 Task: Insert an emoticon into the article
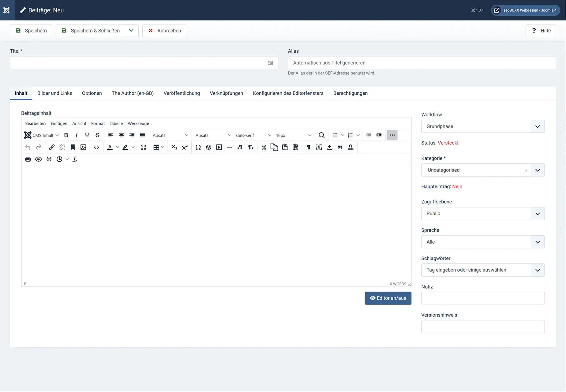pyautogui.click(x=208, y=147)
